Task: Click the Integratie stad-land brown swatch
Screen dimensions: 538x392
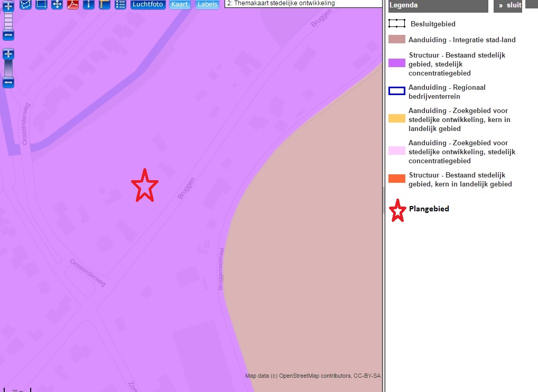Action: (397, 39)
